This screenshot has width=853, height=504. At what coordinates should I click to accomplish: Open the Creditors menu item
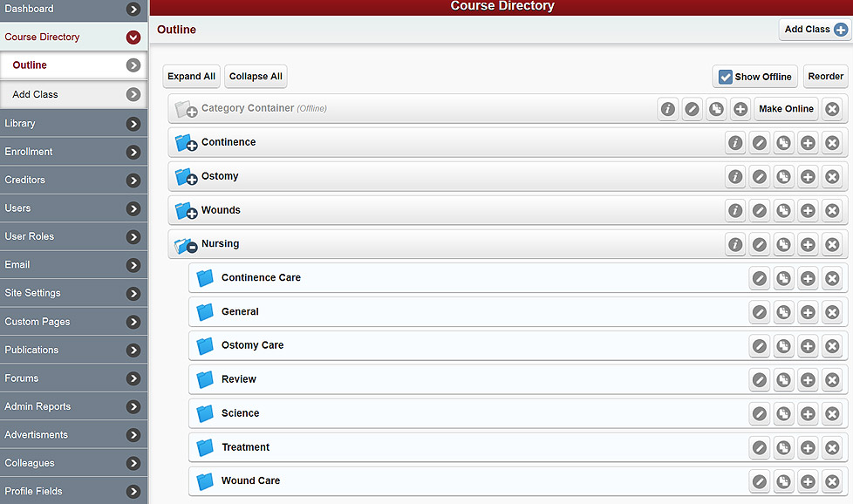click(x=73, y=180)
